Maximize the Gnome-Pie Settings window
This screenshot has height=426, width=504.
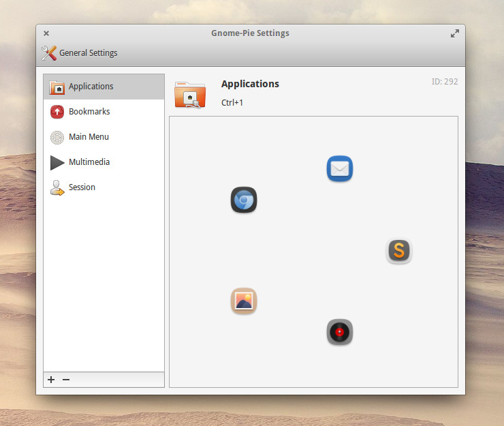454,33
